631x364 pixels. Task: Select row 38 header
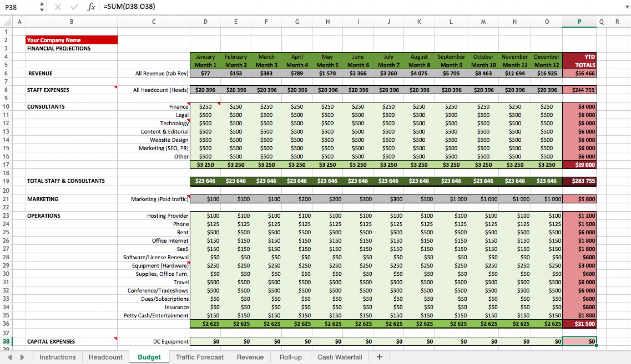(x=6, y=341)
